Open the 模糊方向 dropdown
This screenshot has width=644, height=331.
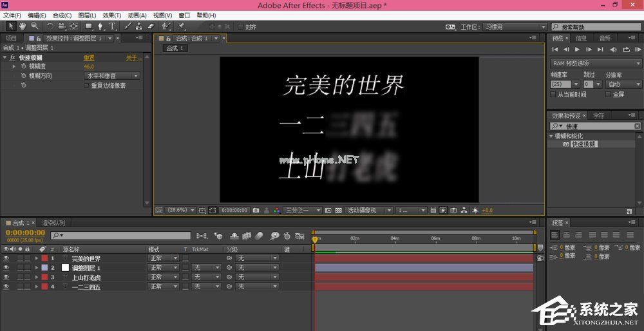(112, 76)
